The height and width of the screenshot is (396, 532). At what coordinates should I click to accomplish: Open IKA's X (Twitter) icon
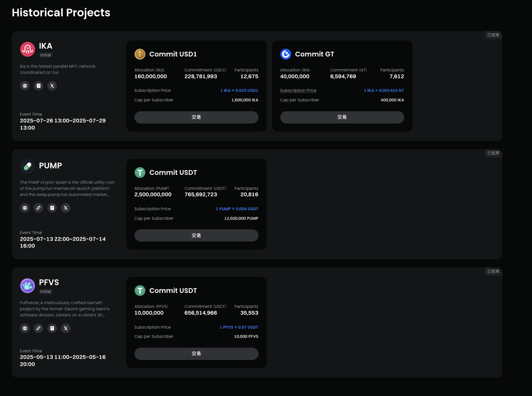click(52, 86)
